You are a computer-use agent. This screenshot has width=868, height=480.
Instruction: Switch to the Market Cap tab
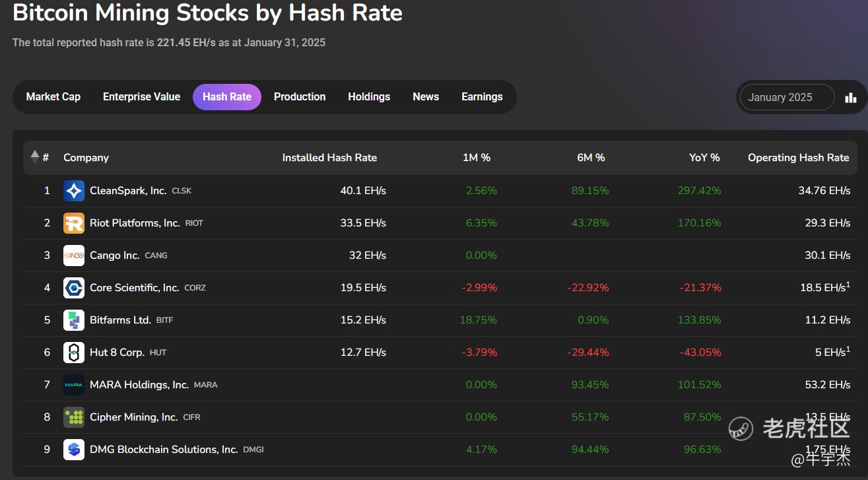[x=53, y=97]
